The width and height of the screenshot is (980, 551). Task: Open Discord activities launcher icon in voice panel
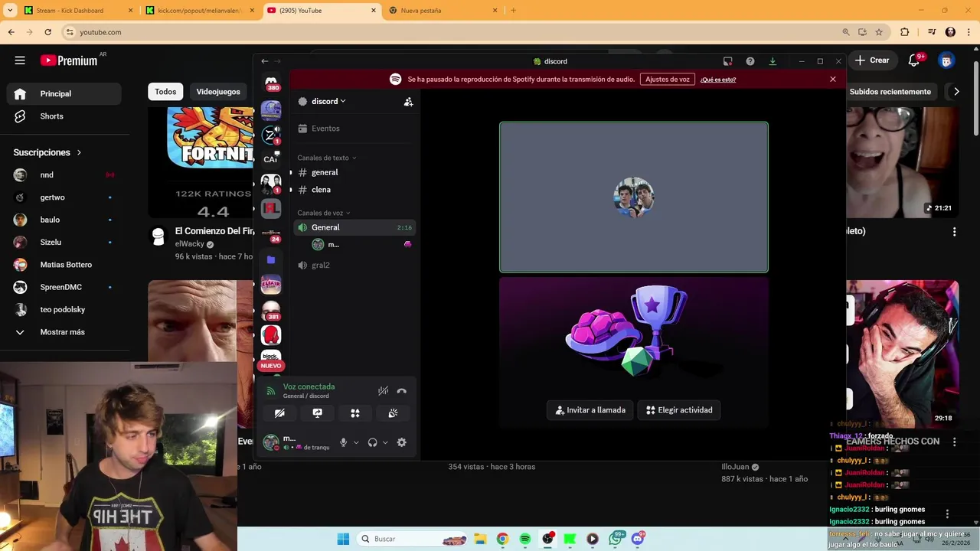coord(355,413)
